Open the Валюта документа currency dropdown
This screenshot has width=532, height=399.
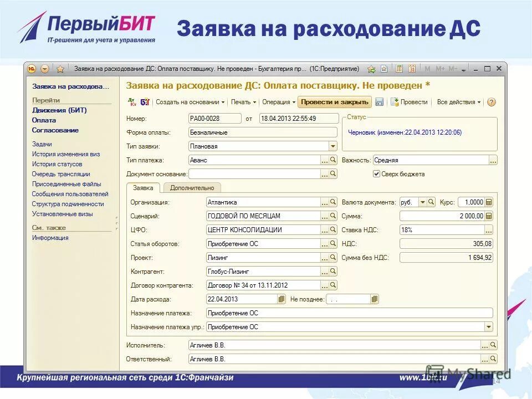coord(423,202)
